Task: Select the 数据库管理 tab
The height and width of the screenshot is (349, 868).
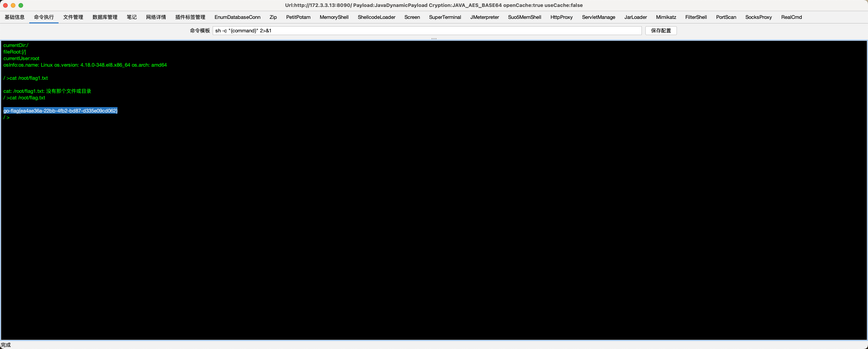Action: tap(105, 17)
